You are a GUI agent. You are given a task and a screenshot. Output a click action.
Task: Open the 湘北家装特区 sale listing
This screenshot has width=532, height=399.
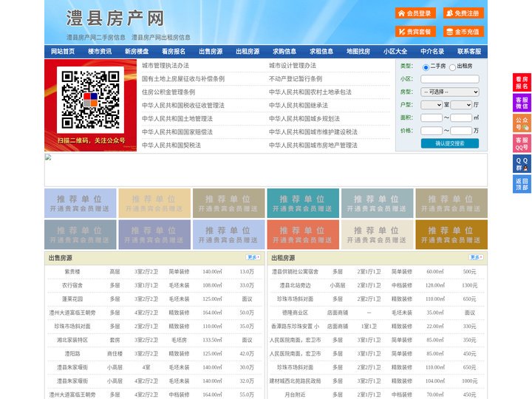click(72, 340)
